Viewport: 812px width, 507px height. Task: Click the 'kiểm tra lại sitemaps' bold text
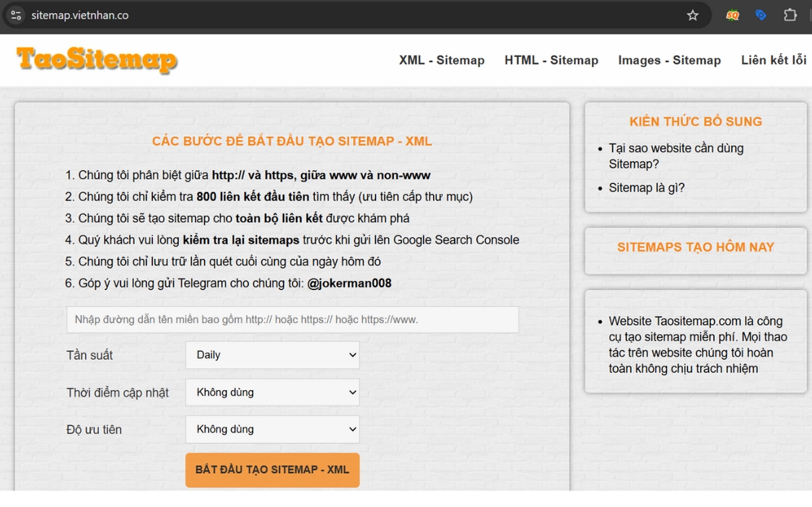[241, 240]
